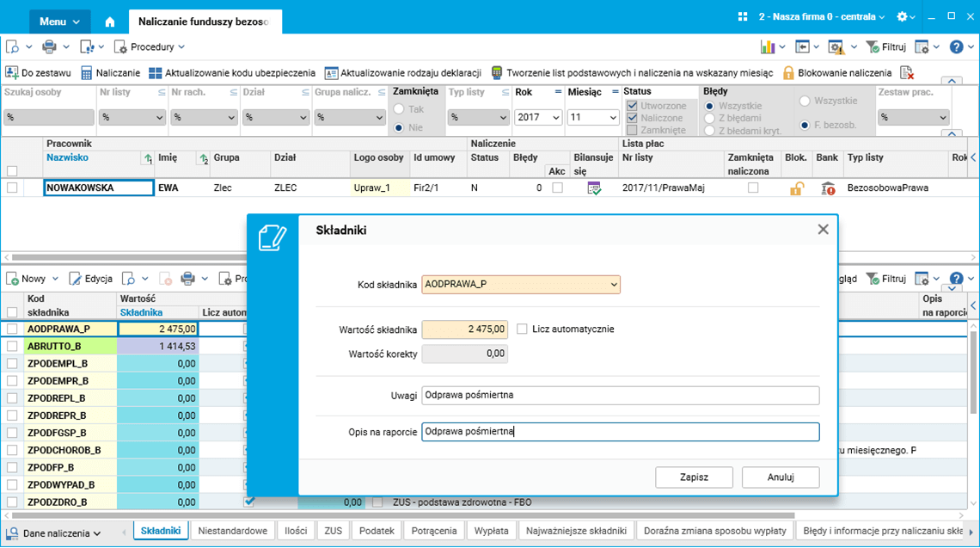Click the bank warning icon in row
Screen dimensions: 980x548
828,188
